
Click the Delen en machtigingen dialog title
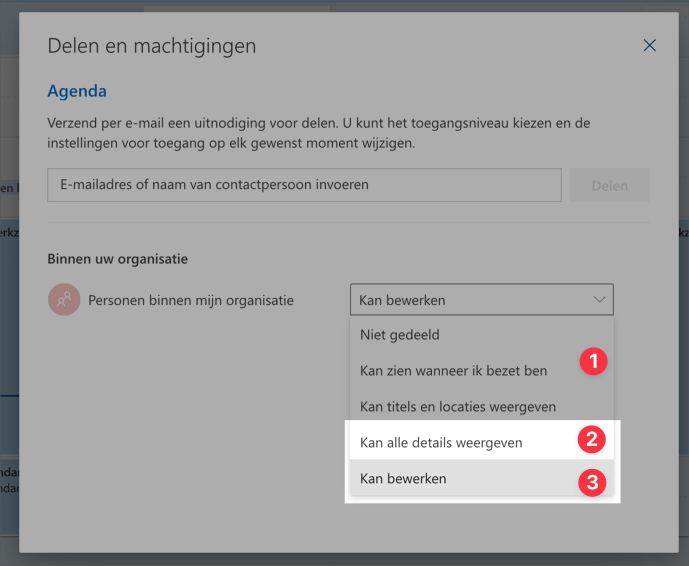(152, 46)
